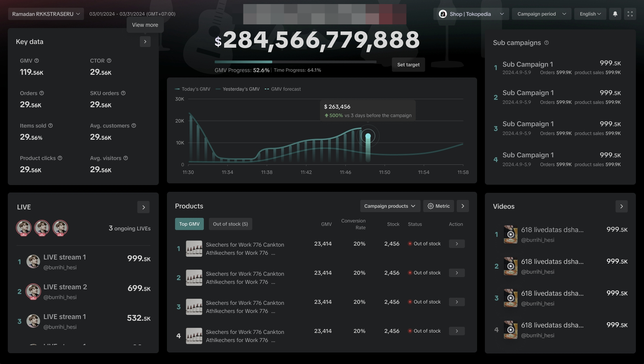Screen dimensions: 644x364
Task: Open Metric settings gear button
Action: (x=438, y=206)
